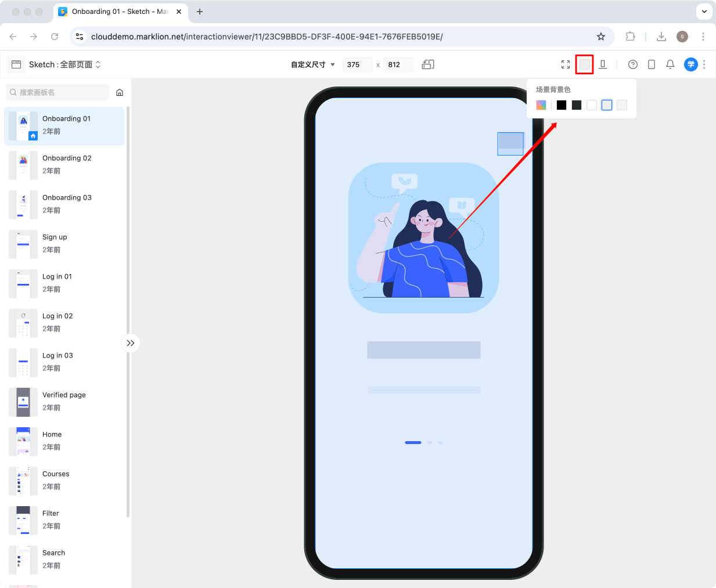Viewport: 716px width, 588px height.
Task: Toggle the device frame display icon
Action: (x=603, y=64)
